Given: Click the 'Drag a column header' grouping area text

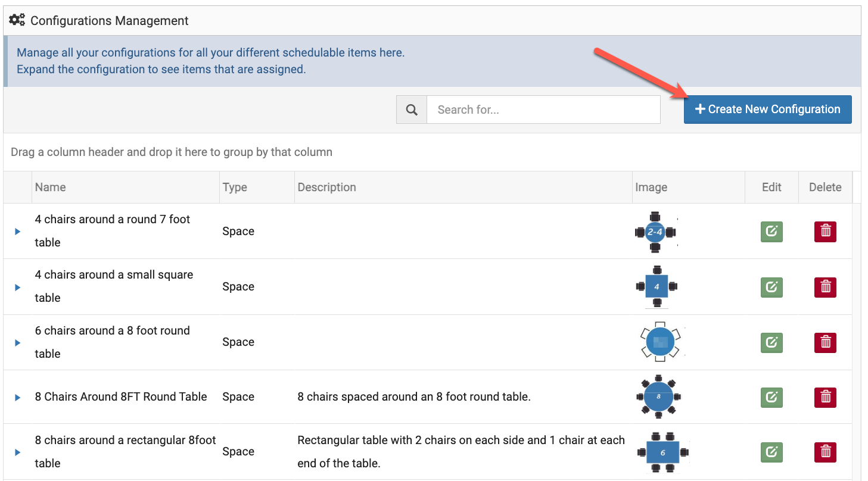Looking at the screenshot, I should [x=172, y=152].
